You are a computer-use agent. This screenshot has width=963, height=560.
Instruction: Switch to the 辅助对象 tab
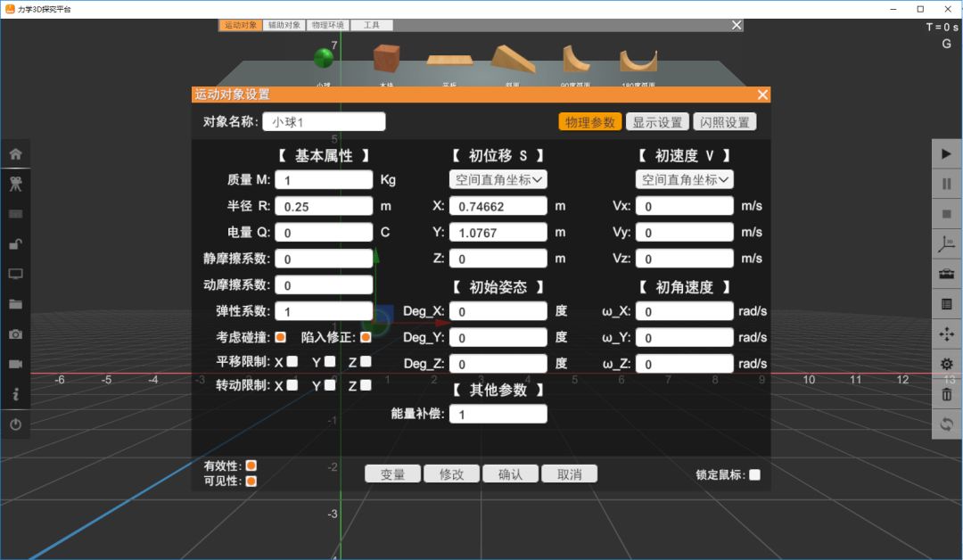[284, 25]
